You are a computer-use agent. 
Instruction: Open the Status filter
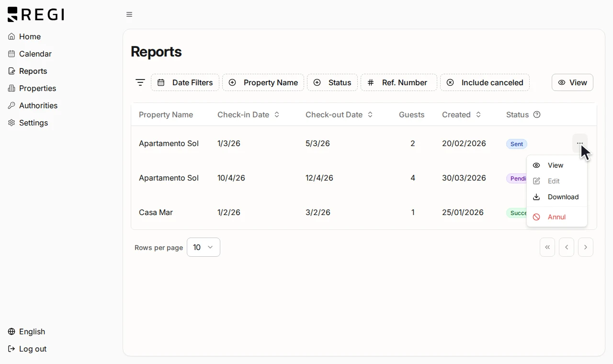332,82
